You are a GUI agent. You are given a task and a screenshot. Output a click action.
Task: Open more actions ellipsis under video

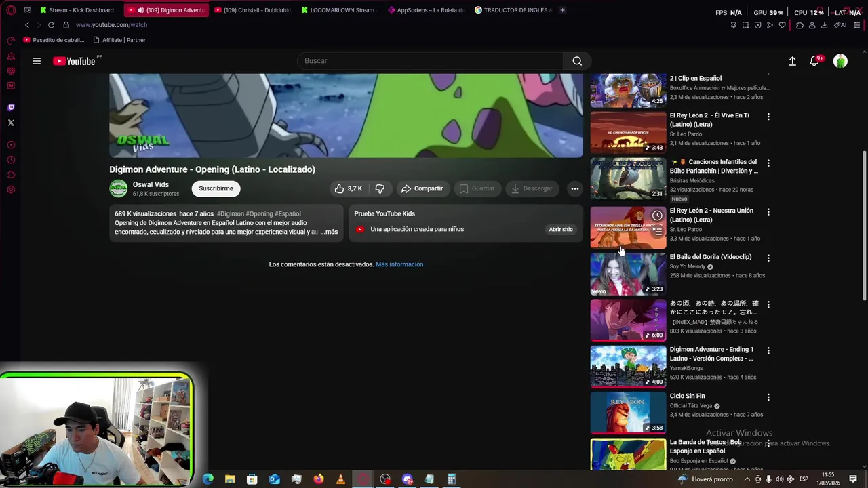(x=574, y=188)
